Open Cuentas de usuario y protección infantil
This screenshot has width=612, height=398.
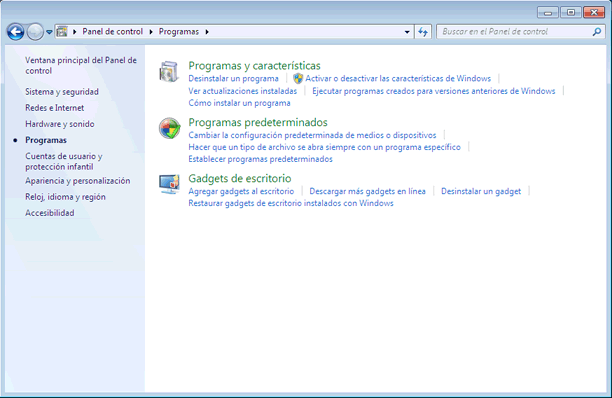[x=64, y=161]
